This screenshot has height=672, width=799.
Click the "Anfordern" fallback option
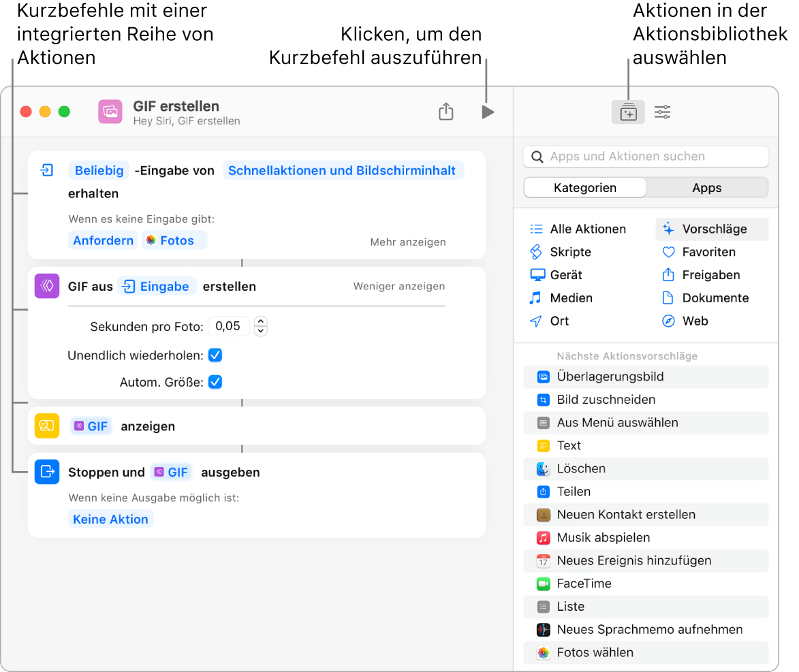click(103, 240)
